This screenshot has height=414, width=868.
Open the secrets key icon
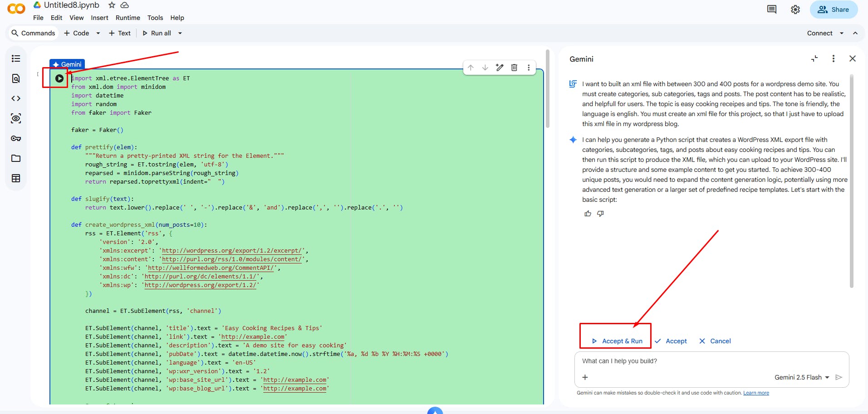click(16, 138)
